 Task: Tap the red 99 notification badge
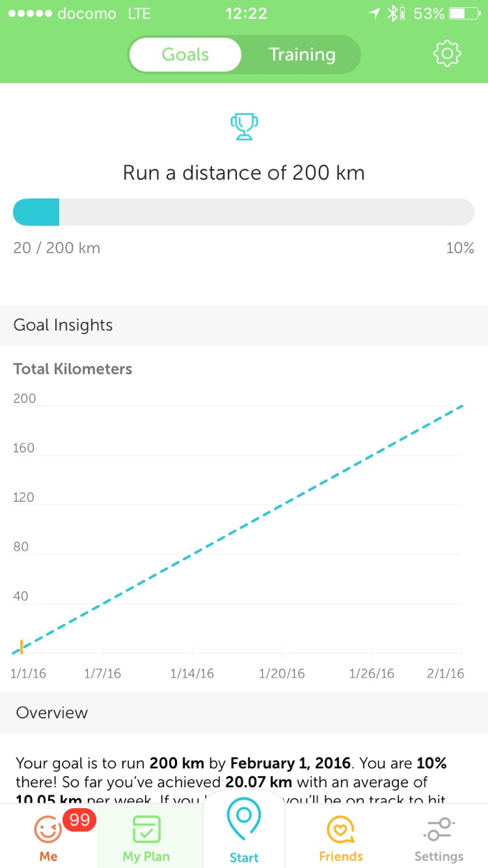click(79, 820)
